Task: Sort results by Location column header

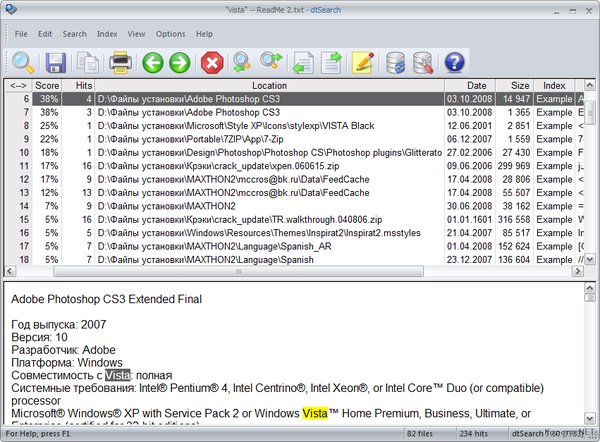Action: tap(269, 85)
